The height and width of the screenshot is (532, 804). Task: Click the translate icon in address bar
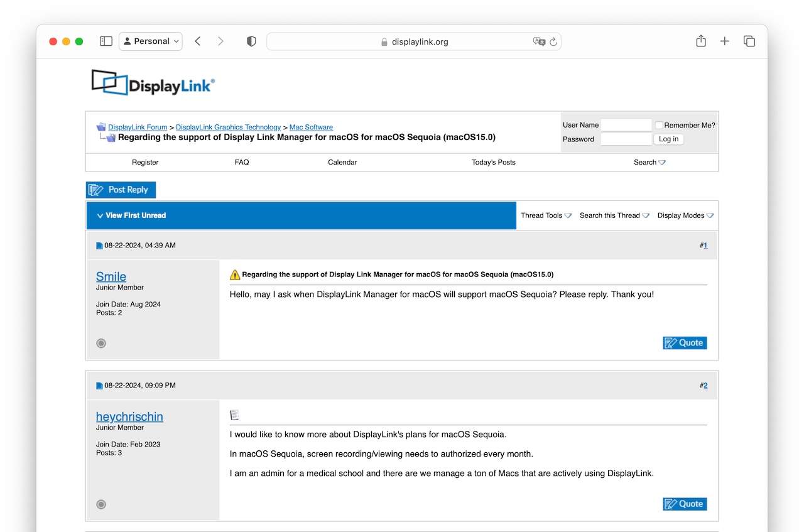pyautogui.click(x=539, y=41)
